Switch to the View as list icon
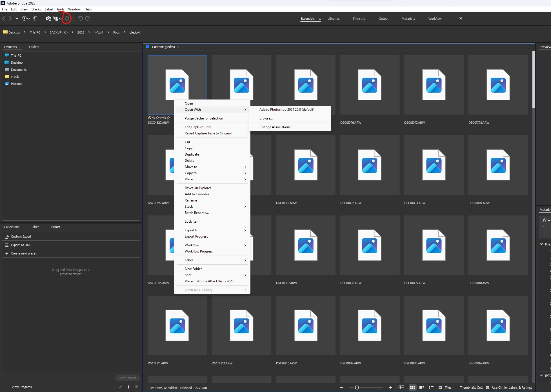Screen dimensions: 551x392 (x=431, y=387)
